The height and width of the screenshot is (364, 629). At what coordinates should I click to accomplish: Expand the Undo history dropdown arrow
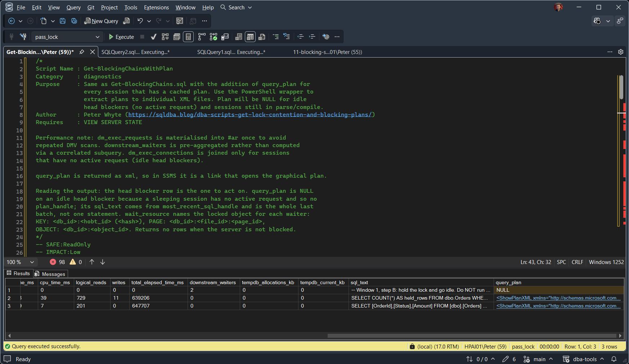(x=149, y=21)
